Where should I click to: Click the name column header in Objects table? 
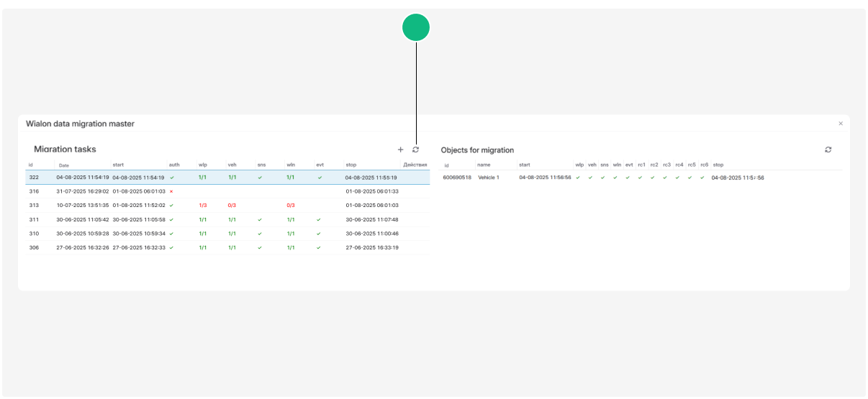(x=484, y=165)
